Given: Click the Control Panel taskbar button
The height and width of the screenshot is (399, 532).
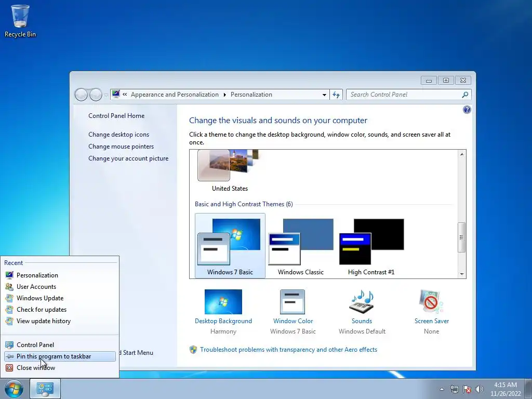Looking at the screenshot, I should tap(45, 389).
